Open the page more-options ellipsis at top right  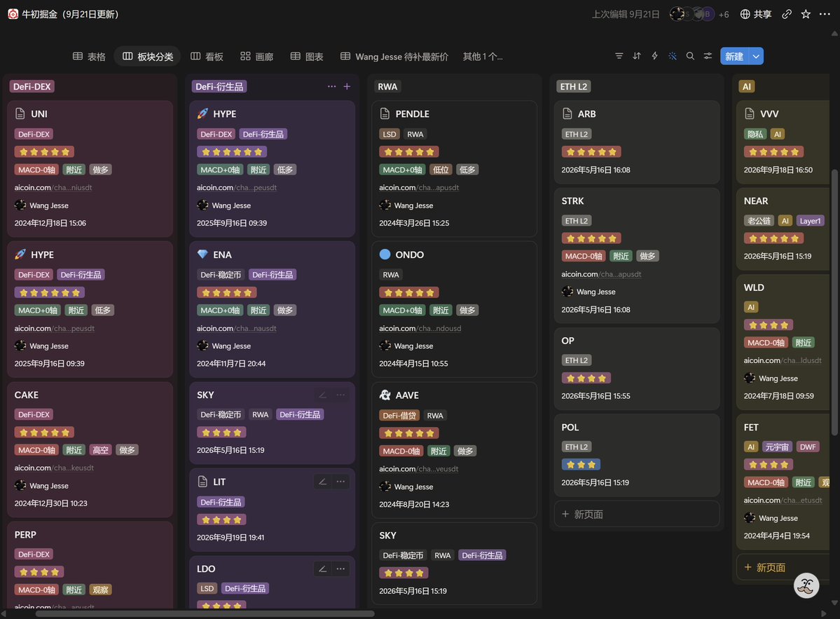click(x=825, y=14)
